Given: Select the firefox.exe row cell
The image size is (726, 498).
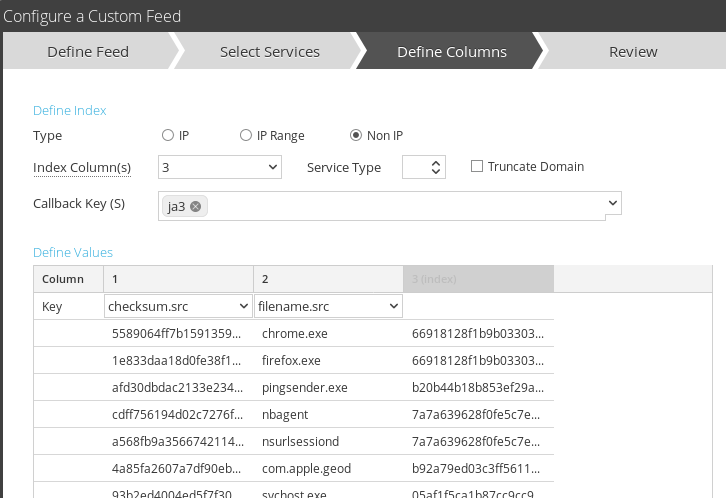Looking at the screenshot, I should click(x=291, y=360).
